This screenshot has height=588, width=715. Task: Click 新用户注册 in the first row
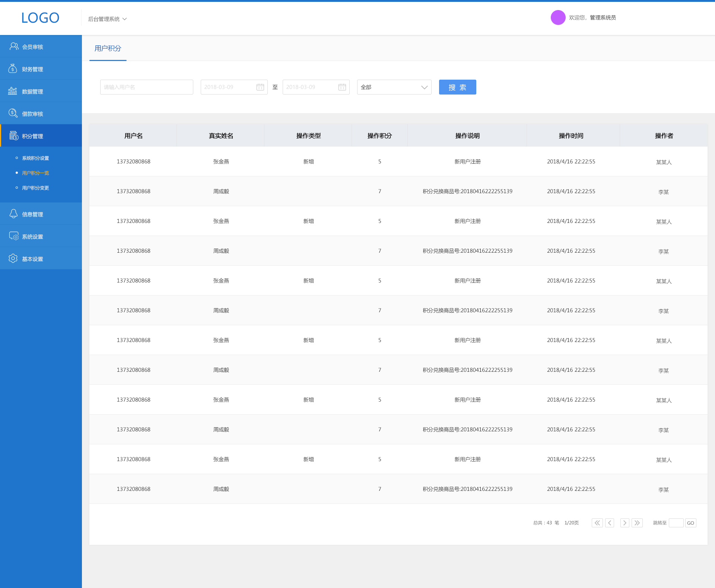coord(467,162)
